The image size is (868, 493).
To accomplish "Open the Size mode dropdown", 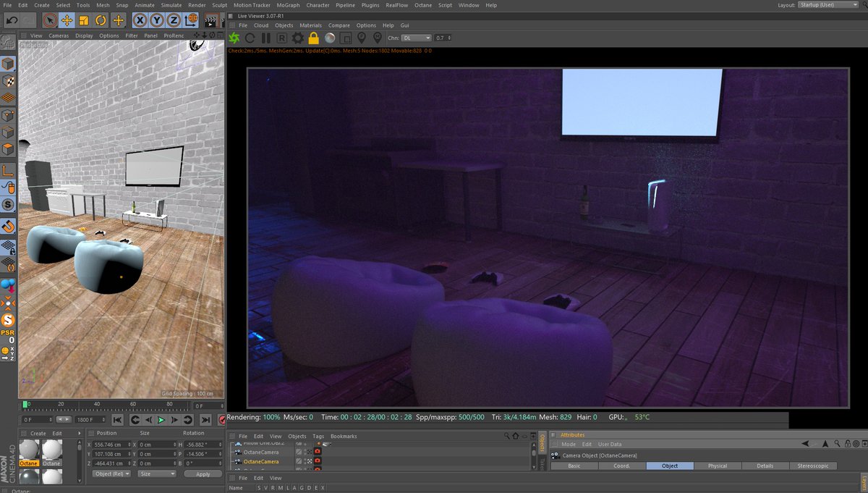I will click(157, 474).
